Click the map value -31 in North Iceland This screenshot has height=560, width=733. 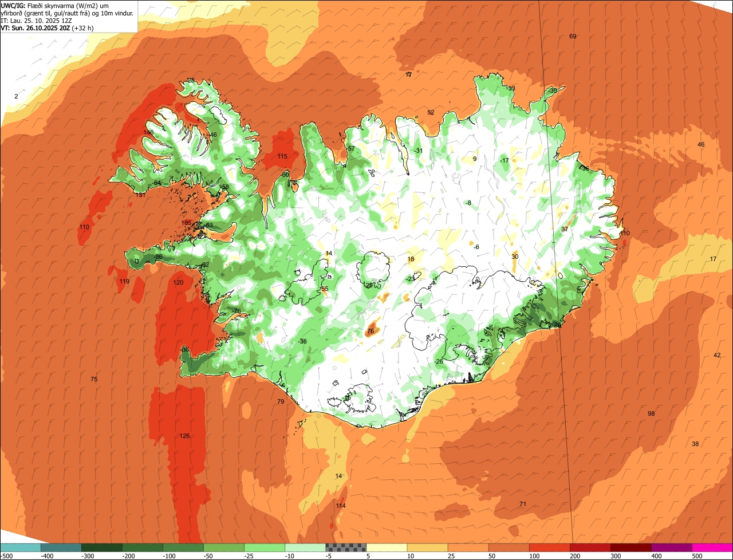pos(419,151)
